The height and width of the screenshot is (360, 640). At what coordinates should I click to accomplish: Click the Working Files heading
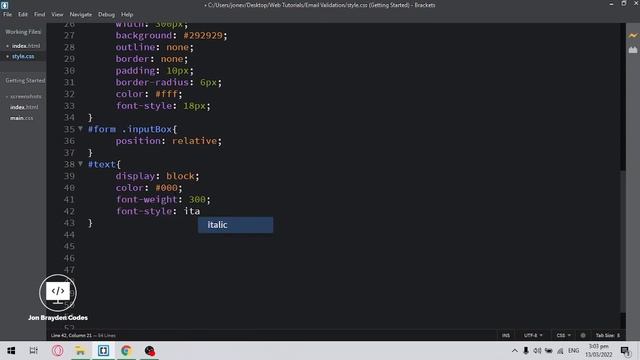(23, 32)
